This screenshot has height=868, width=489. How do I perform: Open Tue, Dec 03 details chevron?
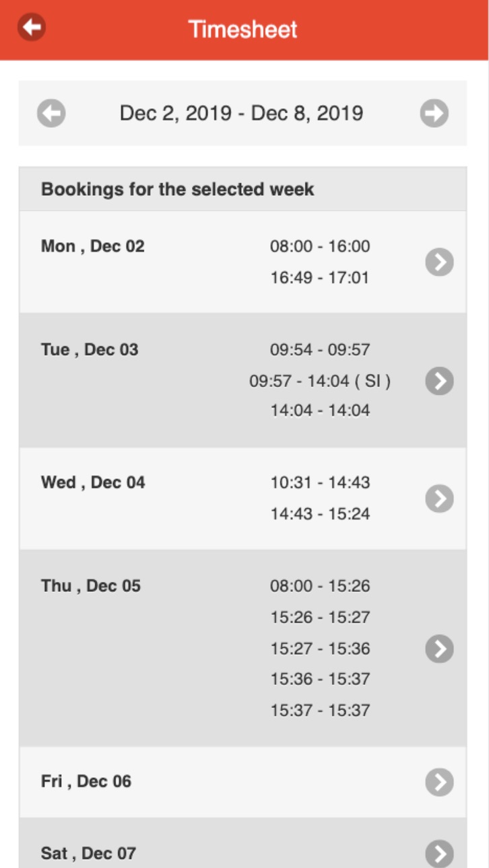tap(439, 381)
